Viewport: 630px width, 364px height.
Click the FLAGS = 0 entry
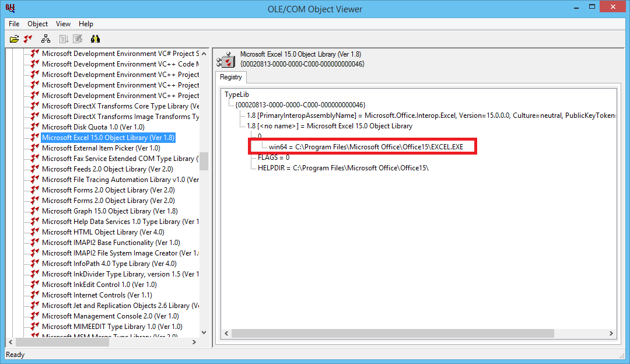pyautogui.click(x=274, y=157)
